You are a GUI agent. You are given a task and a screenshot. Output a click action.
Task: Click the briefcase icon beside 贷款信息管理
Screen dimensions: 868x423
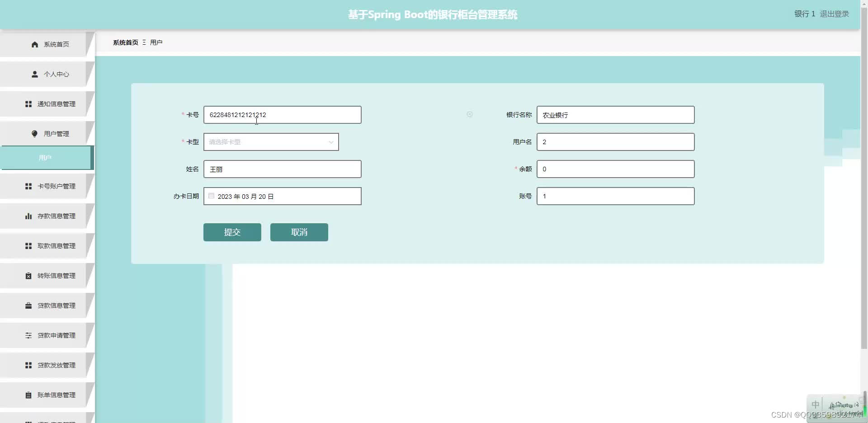[x=28, y=305]
